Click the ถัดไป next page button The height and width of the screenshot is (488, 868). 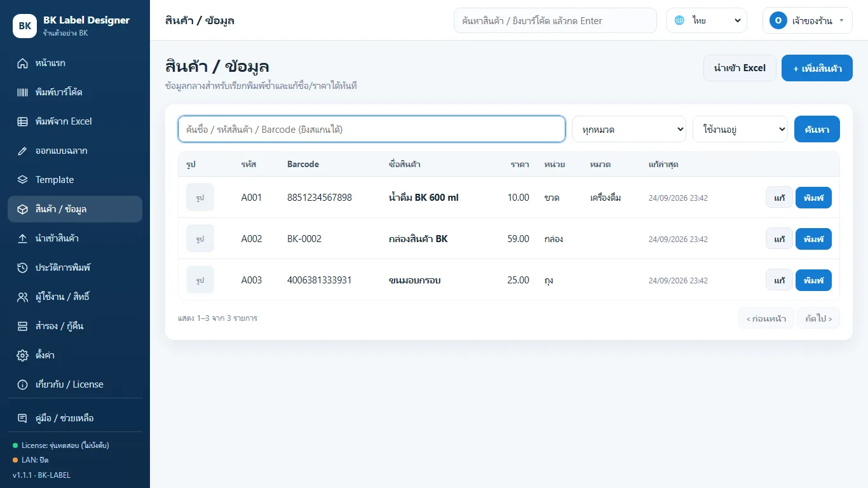(x=818, y=318)
